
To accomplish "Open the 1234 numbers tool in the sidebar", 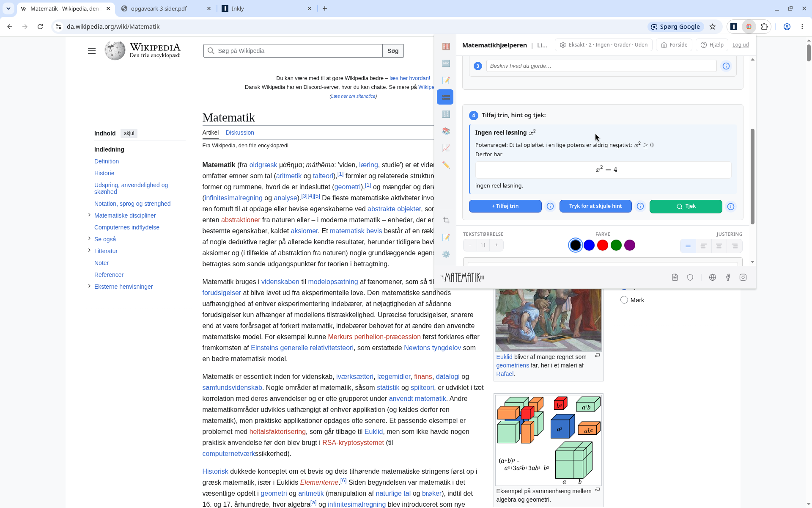I will point(446,114).
